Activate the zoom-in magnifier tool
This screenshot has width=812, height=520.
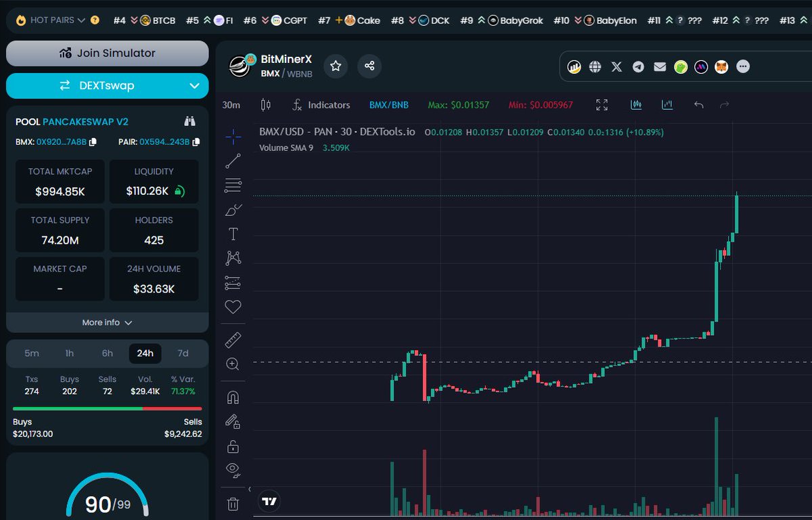coord(233,364)
